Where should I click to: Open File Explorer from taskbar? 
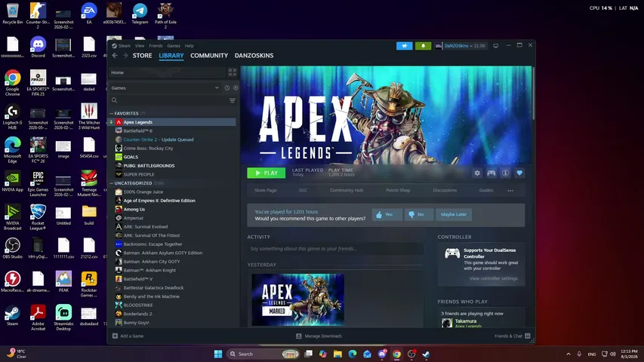click(x=337, y=354)
